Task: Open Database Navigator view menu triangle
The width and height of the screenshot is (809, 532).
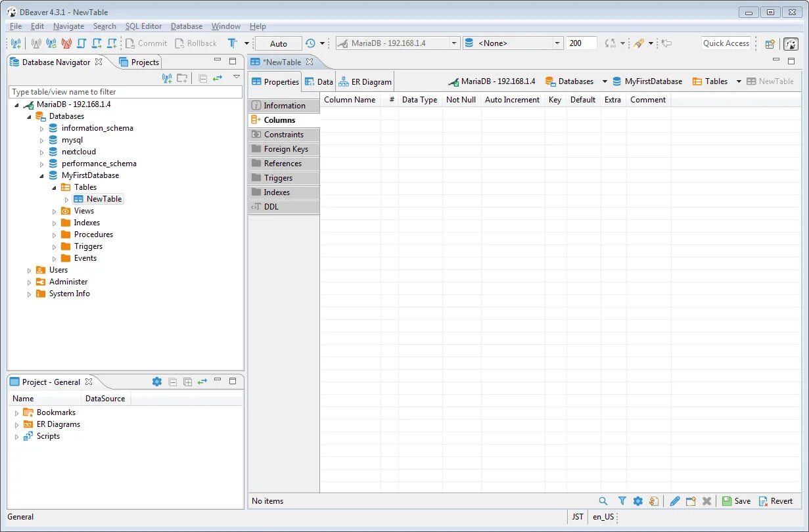Action: [237, 77]
